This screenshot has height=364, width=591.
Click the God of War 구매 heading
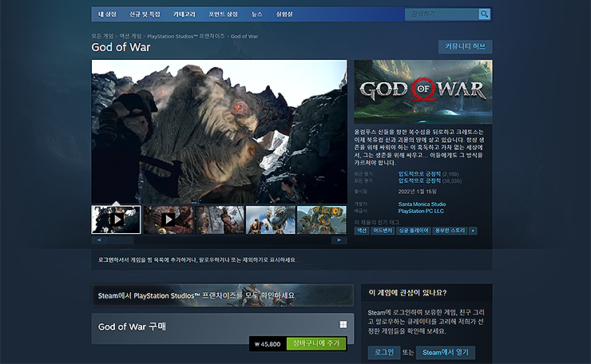tap(132, 326)
